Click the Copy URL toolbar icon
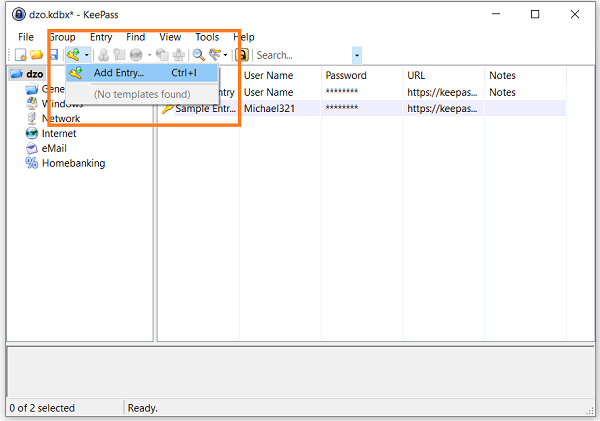The height and width of the screenshot is (421, 600). point(162,55)
